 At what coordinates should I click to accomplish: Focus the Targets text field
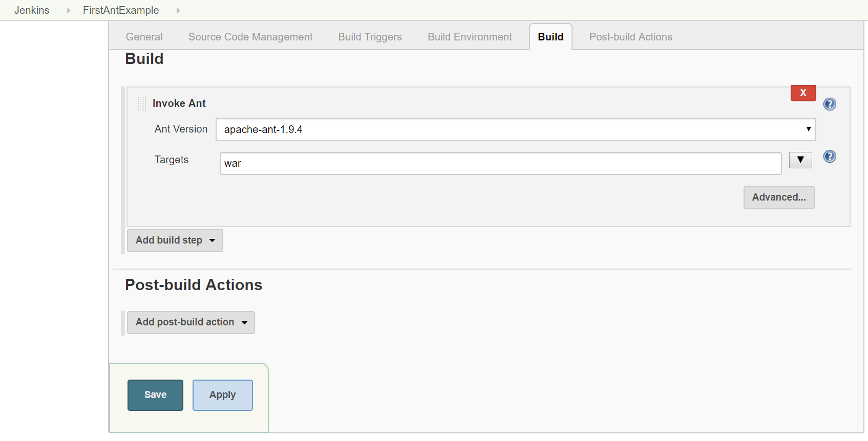[501, 164]
